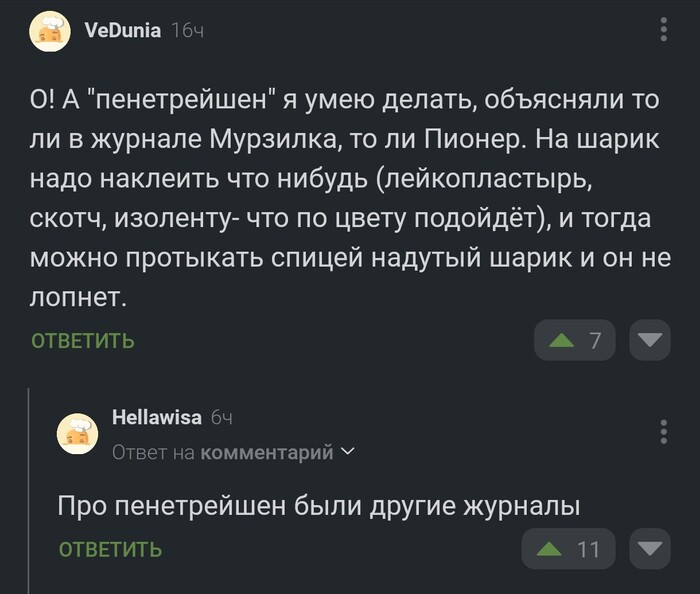Open Hellawisa's profile avatar
Image resolution: width=700 pixels, height=594 pixels.
click(77, 434)
